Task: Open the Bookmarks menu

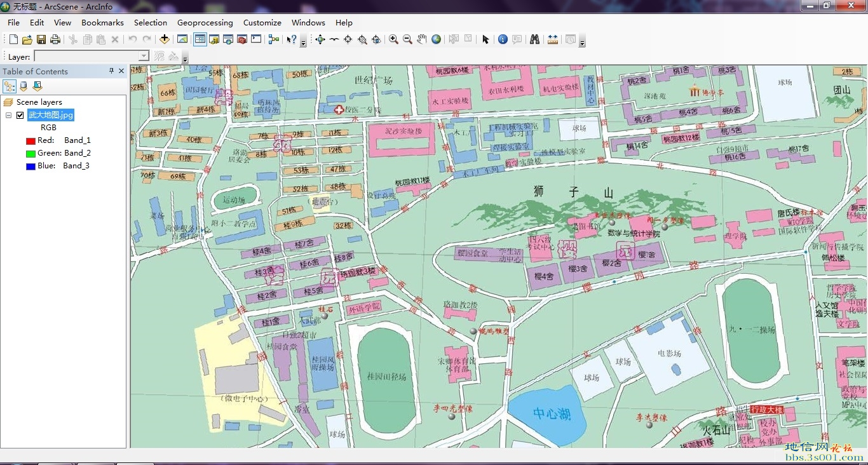Action: 102,22
